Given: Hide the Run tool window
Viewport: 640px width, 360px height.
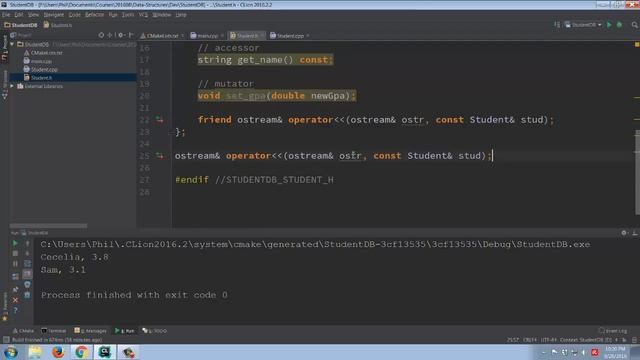Looking at the screenshot, I should coord(634,233).
